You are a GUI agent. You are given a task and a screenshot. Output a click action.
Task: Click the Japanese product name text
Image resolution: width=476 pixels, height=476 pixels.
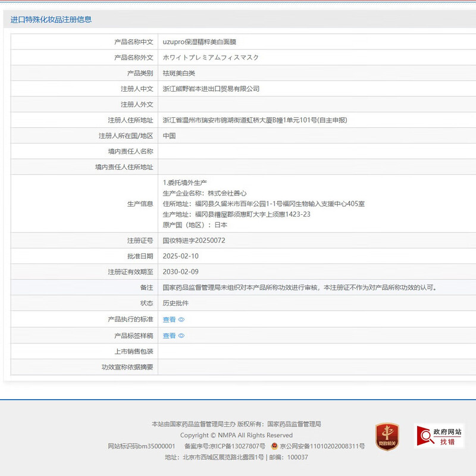tap(211, 58)
